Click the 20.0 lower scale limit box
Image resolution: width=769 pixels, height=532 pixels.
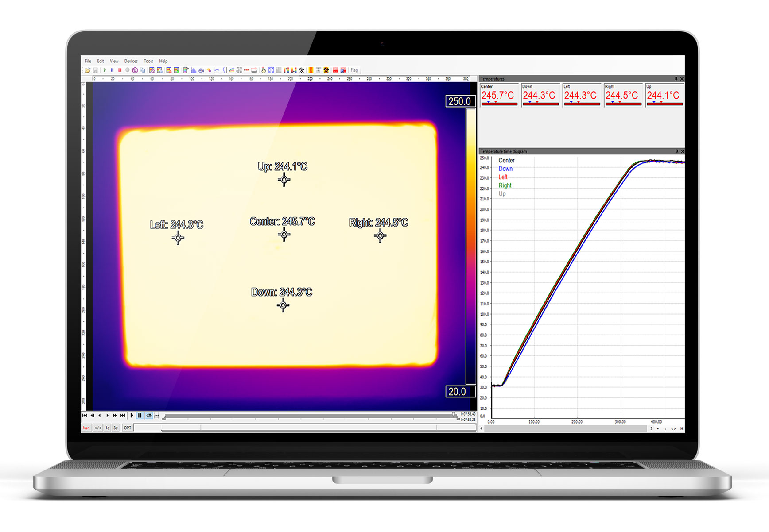coord(460,392)
